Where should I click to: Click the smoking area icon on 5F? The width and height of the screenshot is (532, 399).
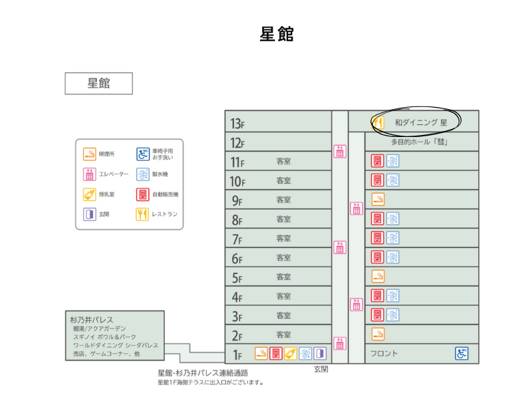coord(378,276)
